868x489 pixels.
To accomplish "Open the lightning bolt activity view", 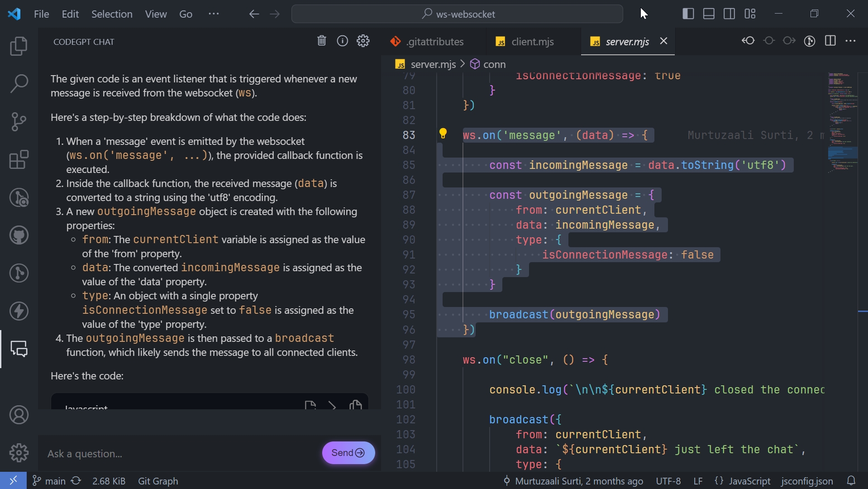I will (x=19, y=311).
